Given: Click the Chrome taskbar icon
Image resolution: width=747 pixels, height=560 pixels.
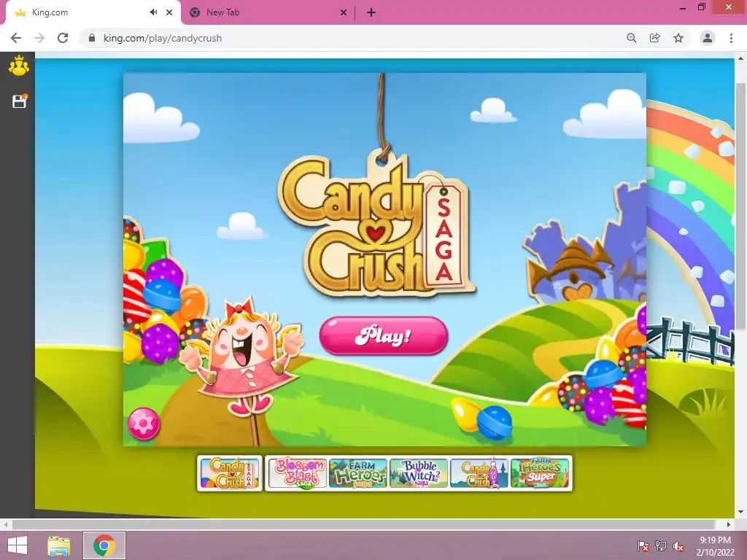Looking at the screenshot, I should 104,545.
